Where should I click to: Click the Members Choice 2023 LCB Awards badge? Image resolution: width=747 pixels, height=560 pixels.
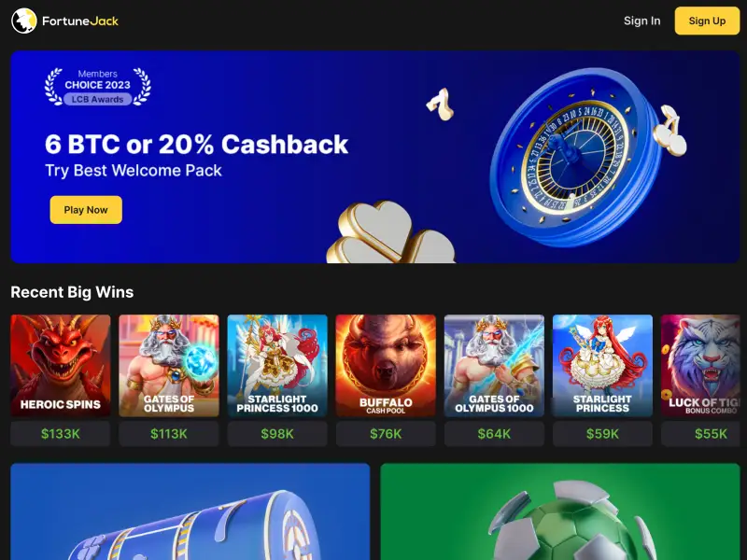(98, 87)
